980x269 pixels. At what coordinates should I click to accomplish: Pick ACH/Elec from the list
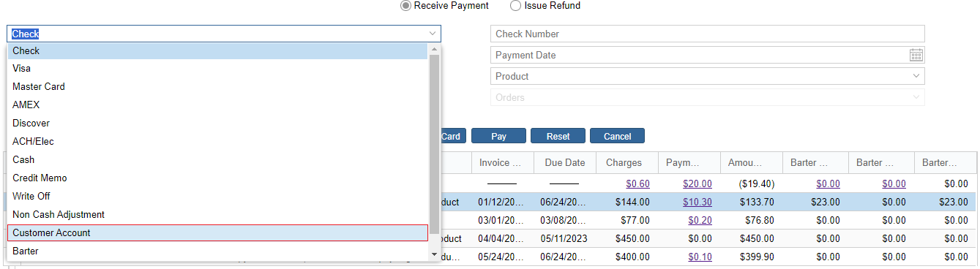point(217,141)
